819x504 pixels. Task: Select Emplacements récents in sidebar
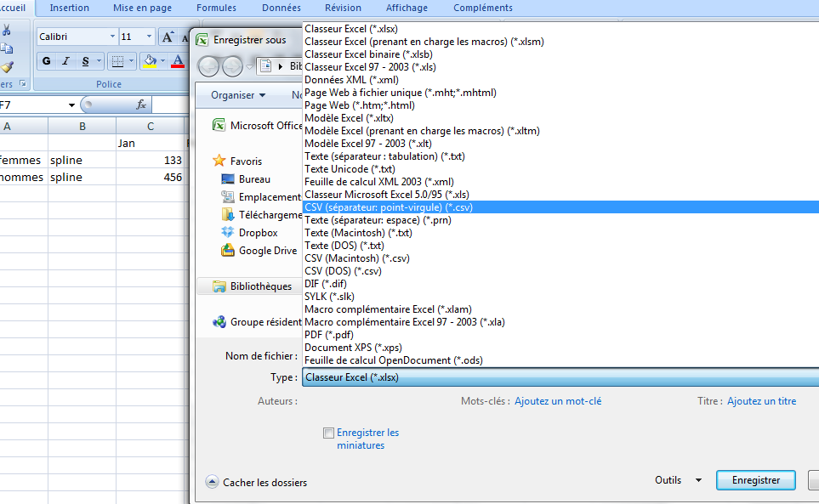coord(261,196)
